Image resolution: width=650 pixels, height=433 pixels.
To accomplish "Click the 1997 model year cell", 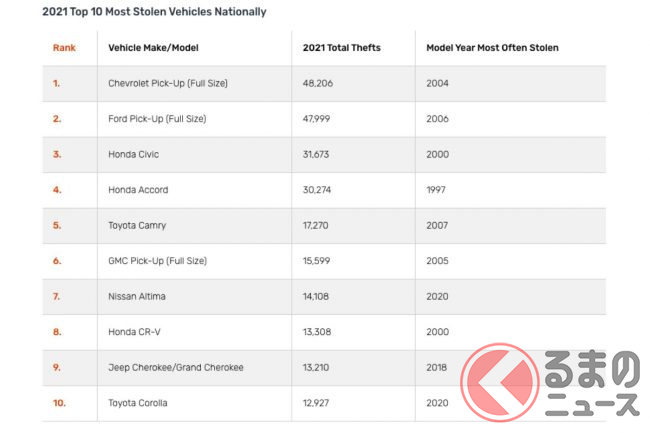I will point(436,190).
